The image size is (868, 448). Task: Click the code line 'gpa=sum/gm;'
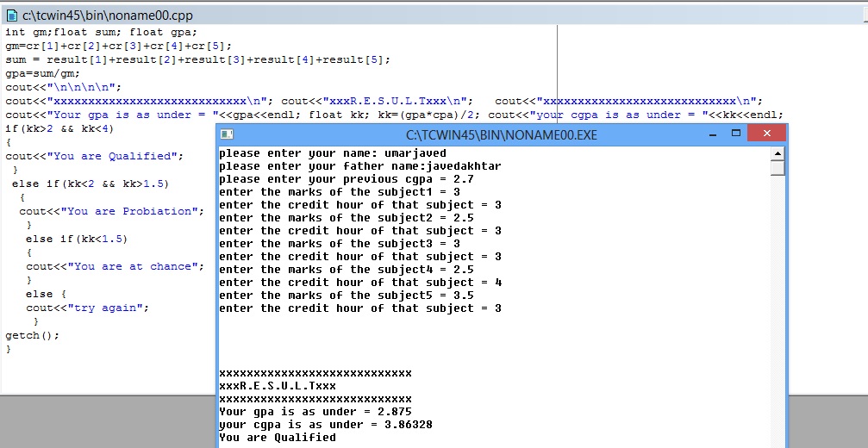42,73
